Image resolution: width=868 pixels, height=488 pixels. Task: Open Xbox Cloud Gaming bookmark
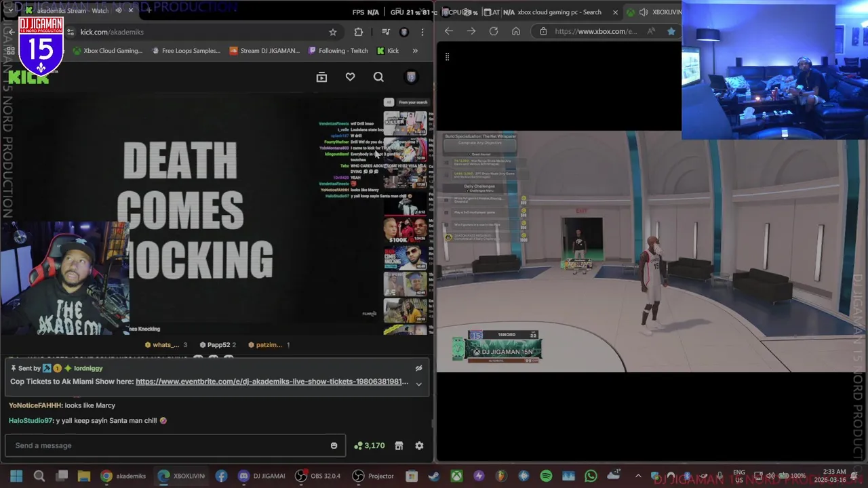pos(107,51)
